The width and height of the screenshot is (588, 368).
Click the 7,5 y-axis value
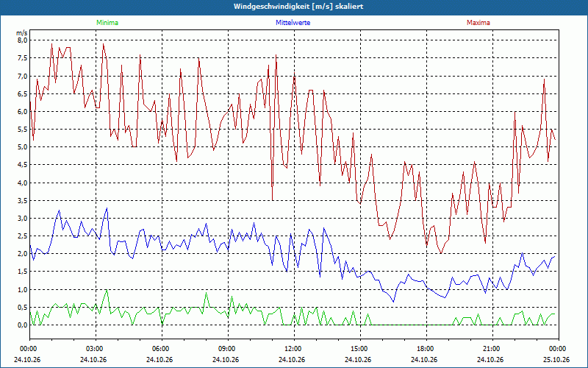[23, 58]
